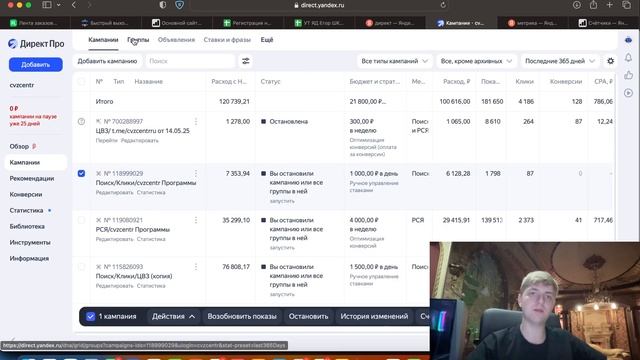Click Возобновить показы in the action bar
The image size is (640, 360).
[242, 316]
